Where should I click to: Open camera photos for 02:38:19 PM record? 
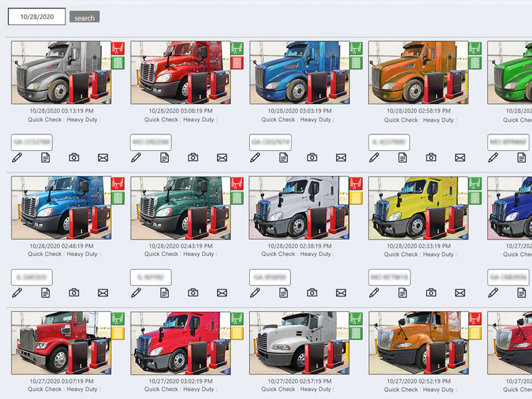(x=312, y=292)
